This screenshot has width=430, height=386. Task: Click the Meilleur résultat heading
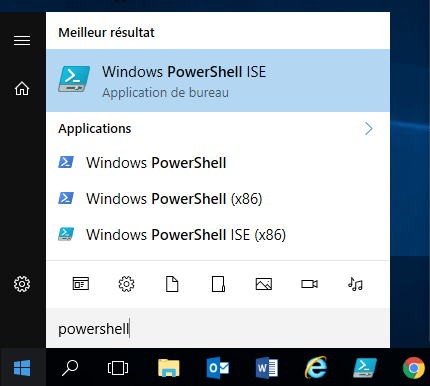click(106, 33)
